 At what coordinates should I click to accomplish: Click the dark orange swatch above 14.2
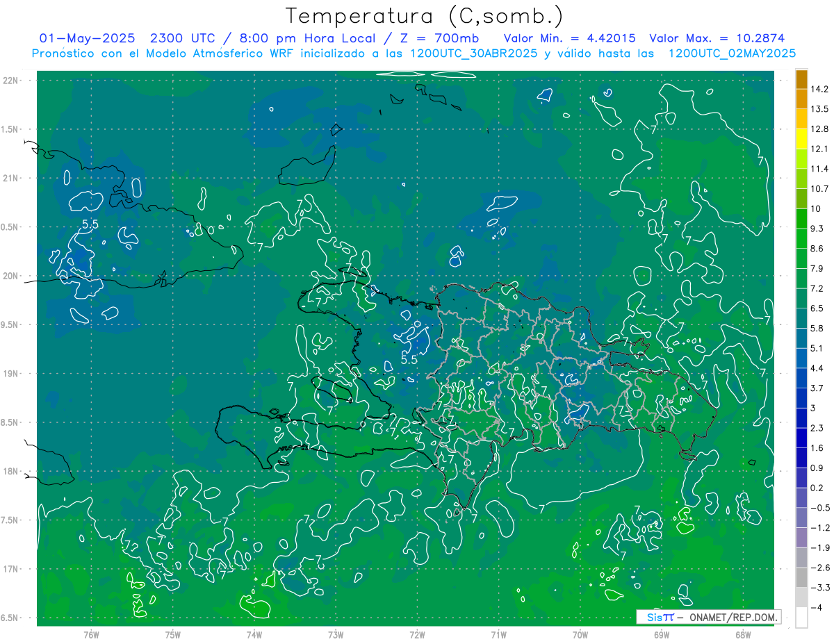[801, 80]
